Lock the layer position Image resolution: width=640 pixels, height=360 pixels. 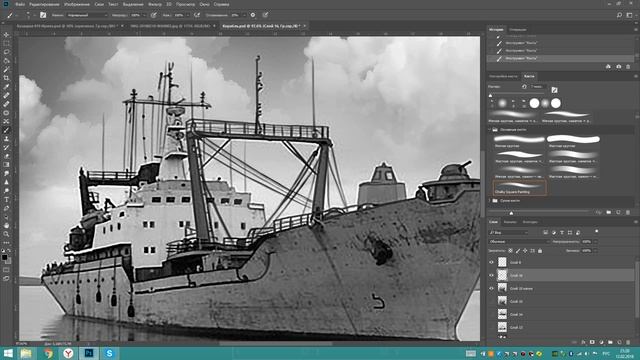pyautogui.click(x=525, y=251)
